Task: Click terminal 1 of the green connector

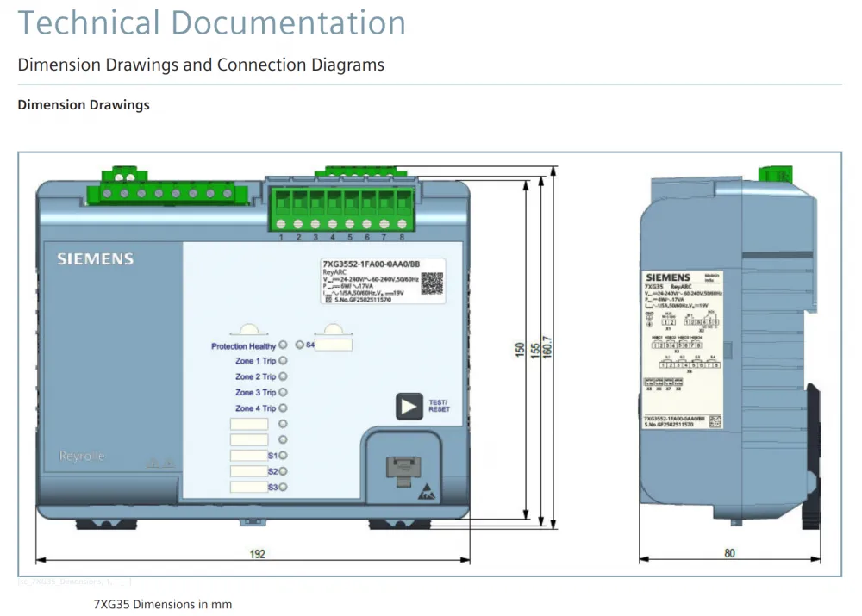Action: coord(281,224)
